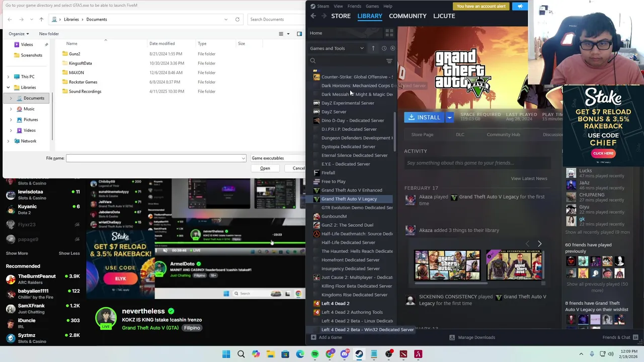The image size is (644, 362).
Task: Open the library advanced filter icon
Action: tap(389, 61)
